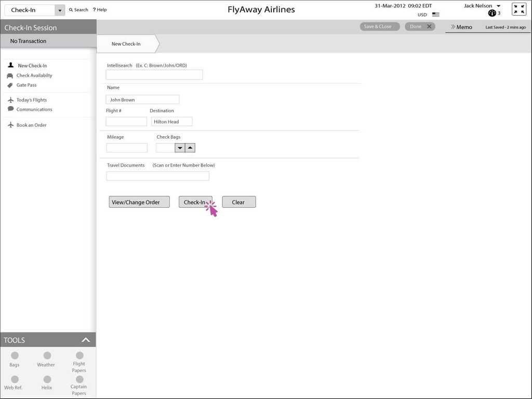Click the Bags tool icon
Viewport: 532px width, 399px height.
[x=15, y=356]
